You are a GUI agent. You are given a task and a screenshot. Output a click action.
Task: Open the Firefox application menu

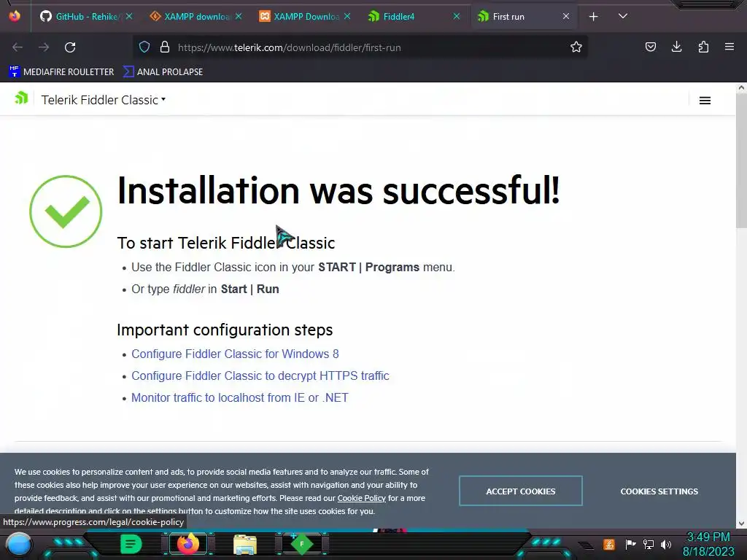pyautogui.click(x=729, y=47)
